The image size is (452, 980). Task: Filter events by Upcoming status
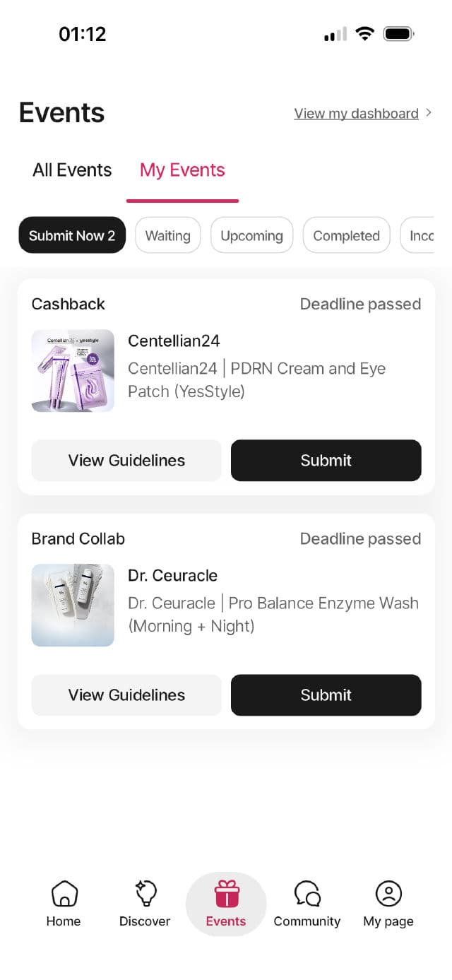coord(251,235)
